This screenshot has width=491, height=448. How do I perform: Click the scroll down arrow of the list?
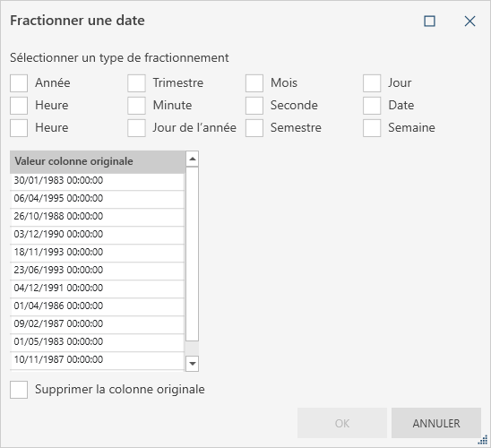point(193,364)
